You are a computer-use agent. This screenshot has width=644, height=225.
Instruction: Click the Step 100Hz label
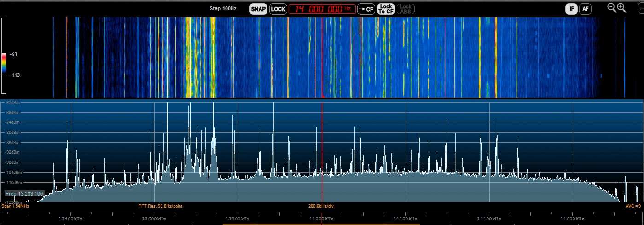pyautogui.click(x=223, y=8)
